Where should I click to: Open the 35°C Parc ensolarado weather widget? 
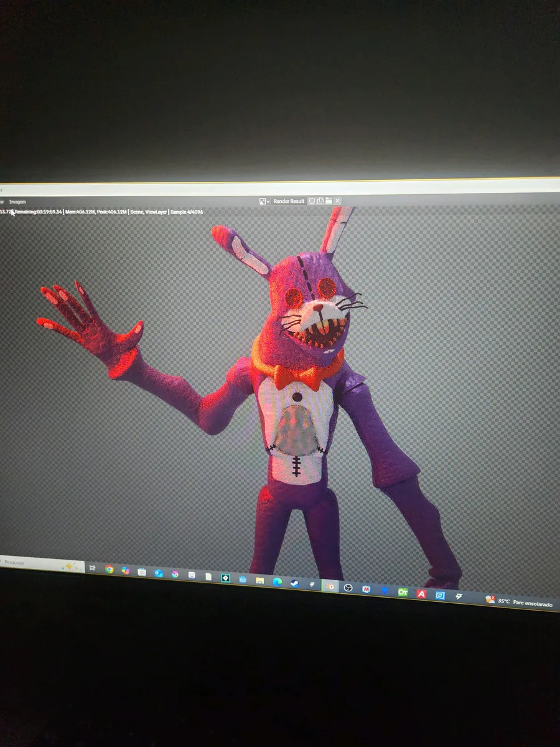click(520, 601)
